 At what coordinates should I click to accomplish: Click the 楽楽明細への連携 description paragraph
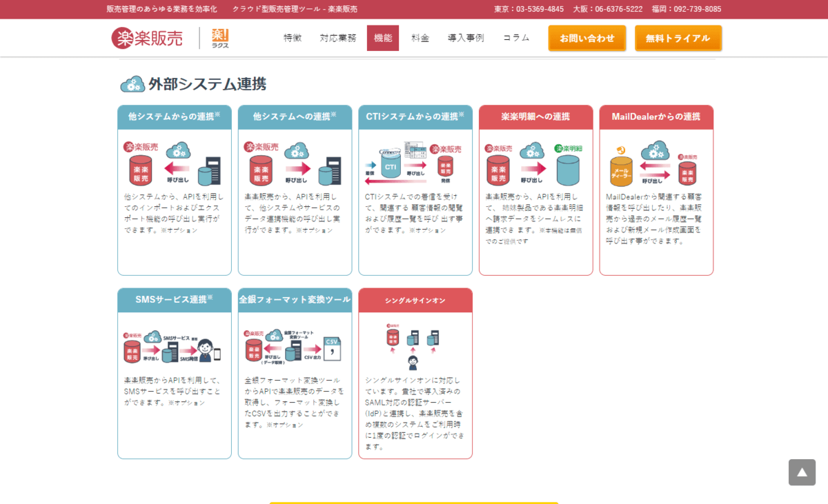click(534, 219)
